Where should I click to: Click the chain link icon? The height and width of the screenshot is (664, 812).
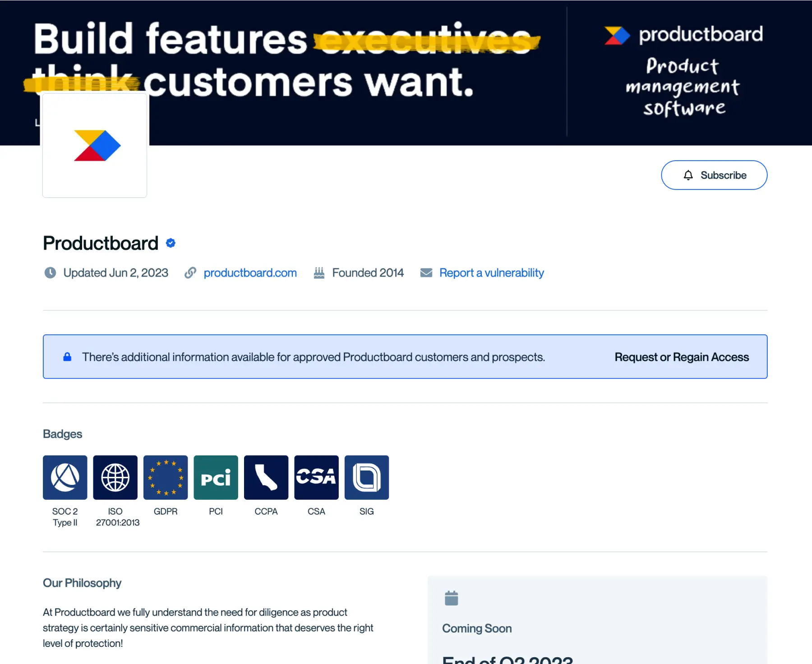(x=190, y=273)
